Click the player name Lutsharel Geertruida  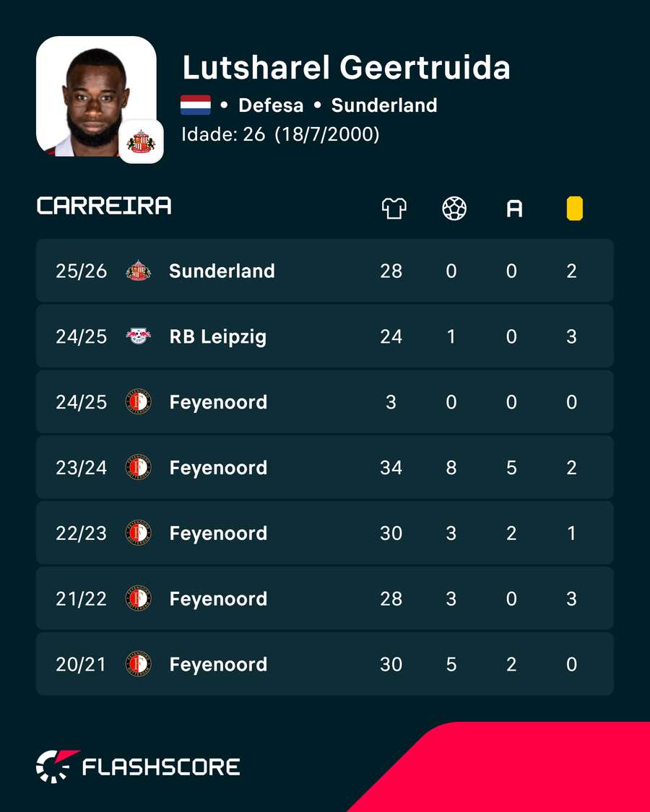[x=346, y=67]
